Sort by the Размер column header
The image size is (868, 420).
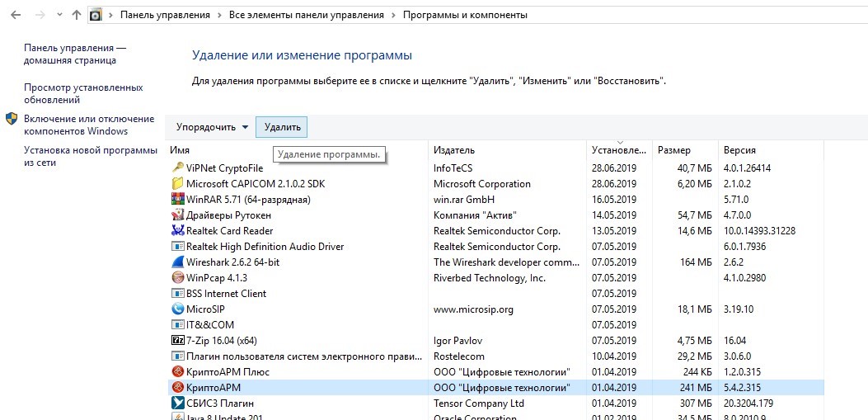[x=673, y=150]
